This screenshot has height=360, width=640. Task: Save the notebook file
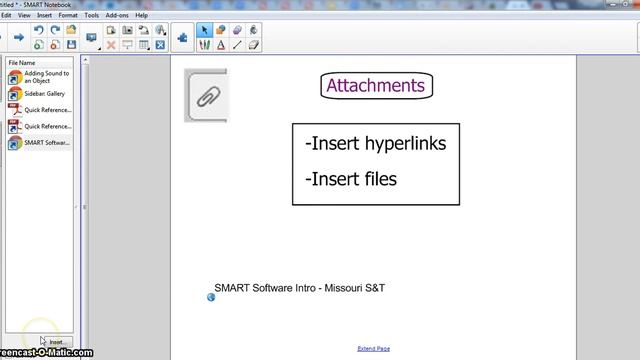click(x=71, y=45)
